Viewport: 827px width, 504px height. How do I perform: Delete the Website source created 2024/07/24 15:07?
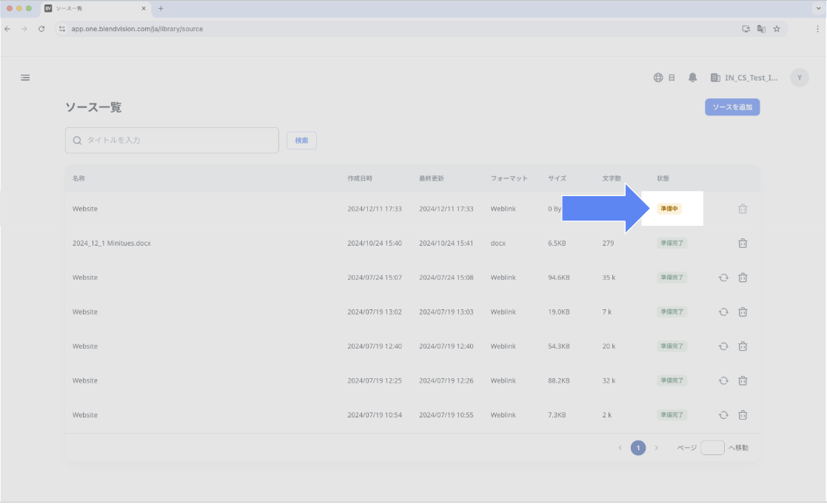tap(743, 278)
